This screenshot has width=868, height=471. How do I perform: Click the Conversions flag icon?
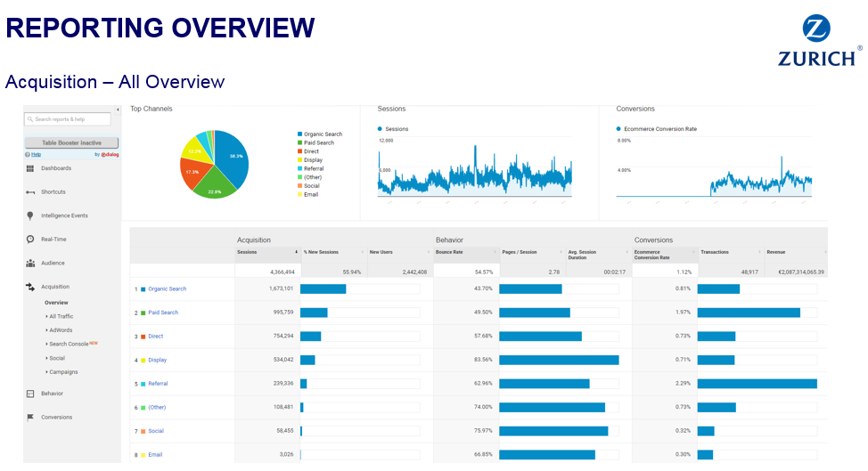coord(30,418)
